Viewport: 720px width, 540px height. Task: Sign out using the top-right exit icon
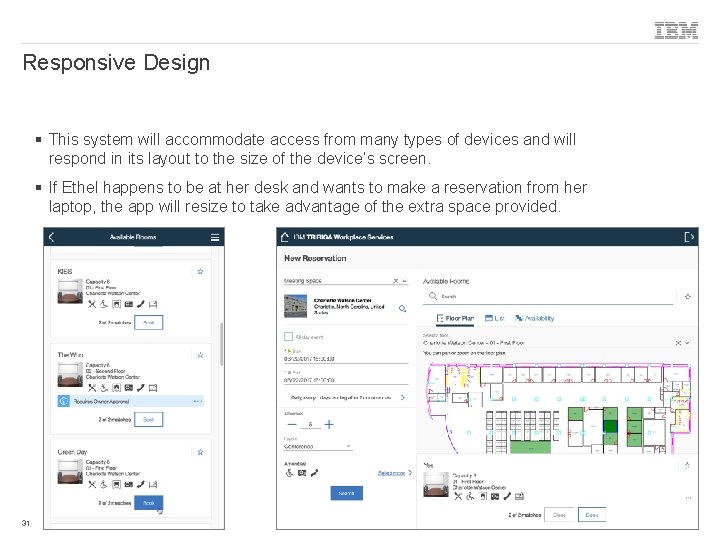pos(689,237)
